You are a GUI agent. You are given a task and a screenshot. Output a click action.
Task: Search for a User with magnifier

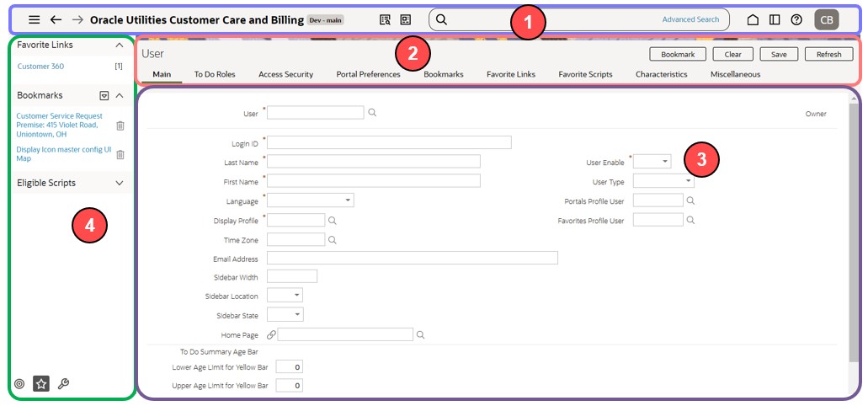tap(373, 112)
